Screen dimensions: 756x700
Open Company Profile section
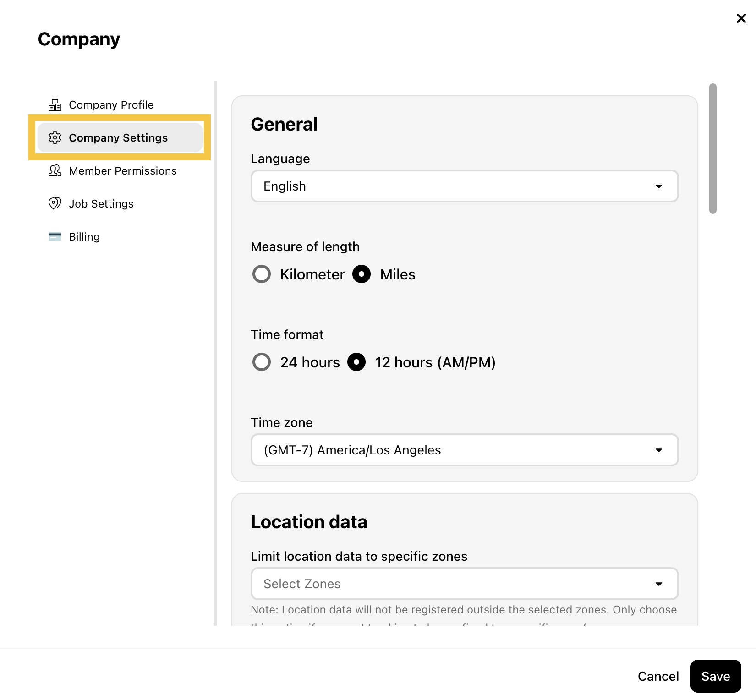(x=119, y=105)
